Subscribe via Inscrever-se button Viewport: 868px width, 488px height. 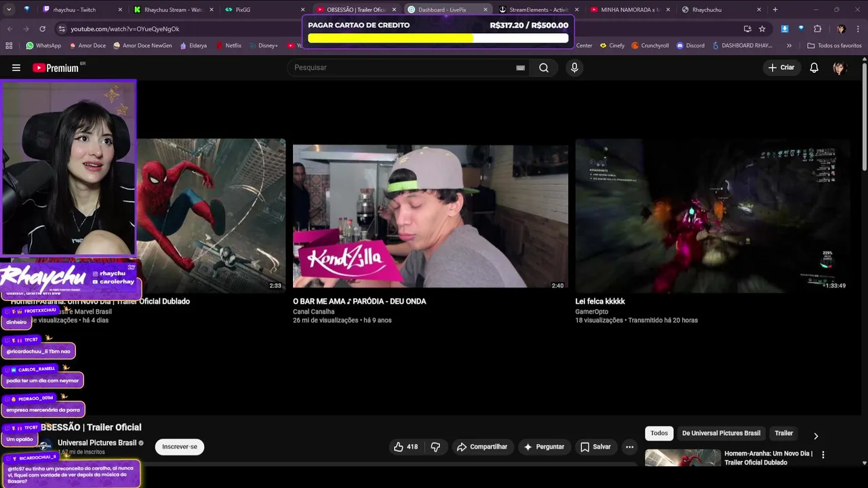point(180,447)
